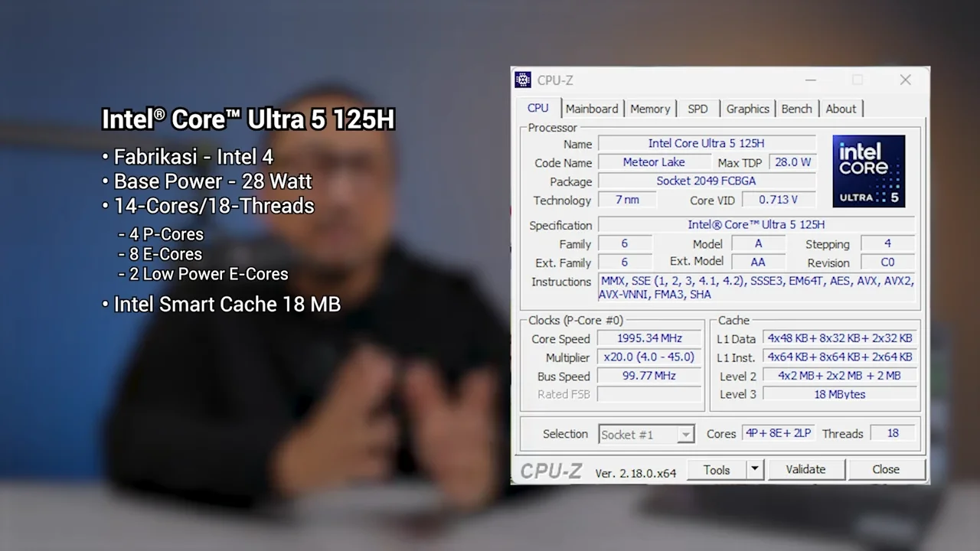Select the Level 3 cache value field
Image resolution: width=980 pixels, height=551 pixels.
point(839,394)
